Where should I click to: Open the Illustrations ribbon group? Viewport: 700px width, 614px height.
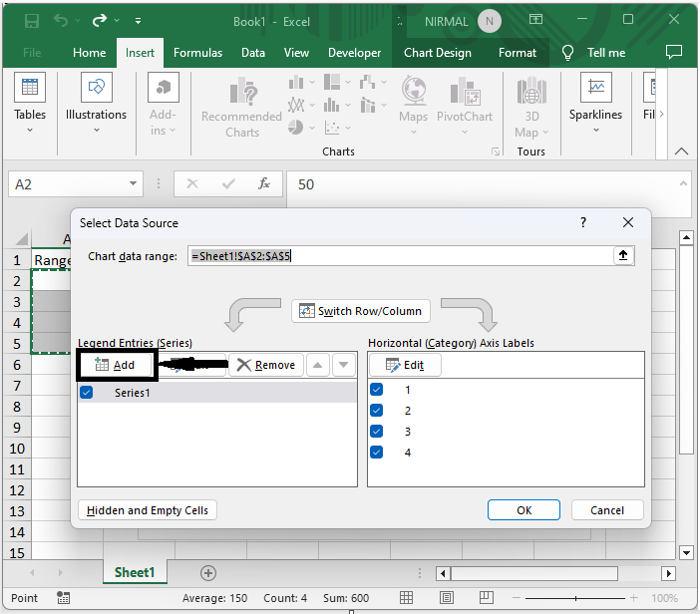[x=96, y=104]
